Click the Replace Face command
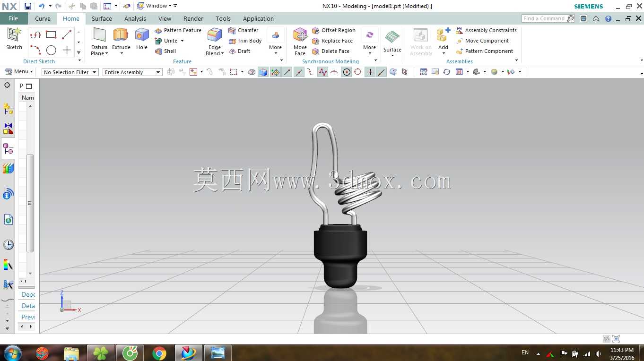Image resolution: width=644 pixels, height=361 pixels. click(x=332, y=41)
